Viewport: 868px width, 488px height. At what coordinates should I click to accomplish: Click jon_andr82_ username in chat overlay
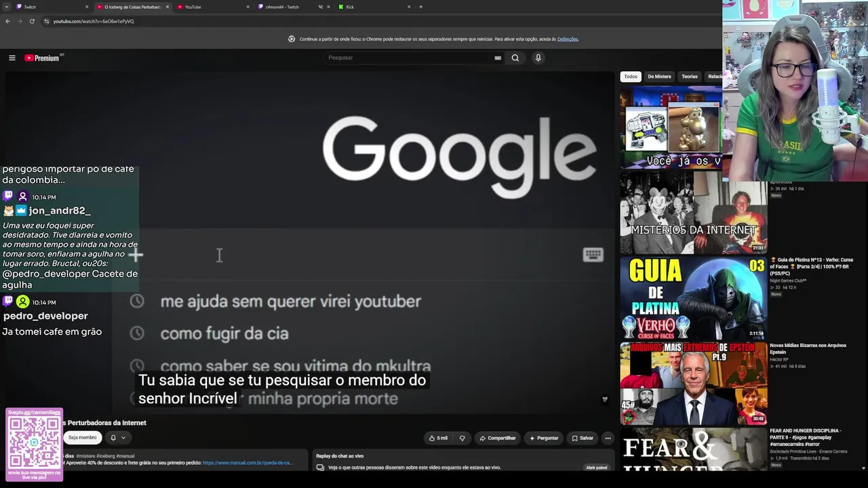point(60,211)
